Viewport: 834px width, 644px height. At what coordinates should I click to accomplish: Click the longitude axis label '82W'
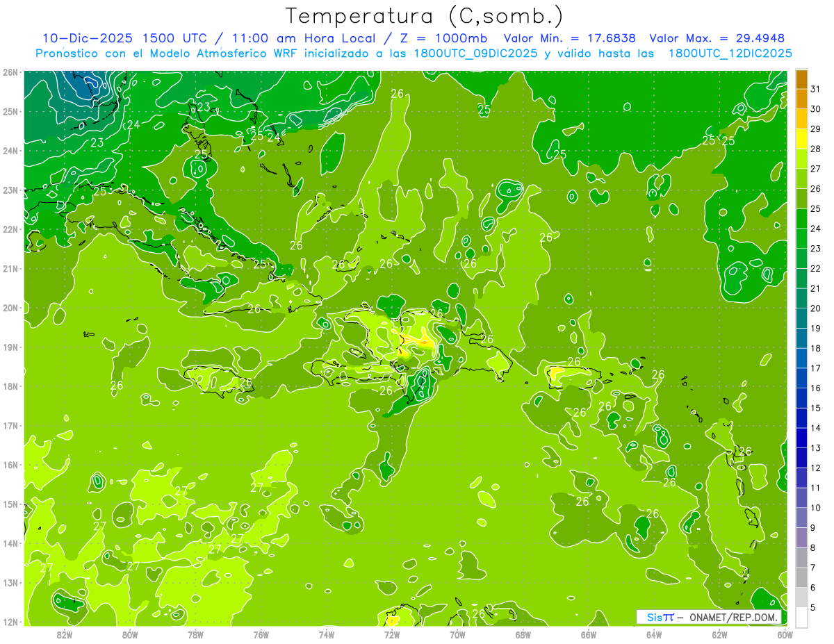click(x=65, y=634)
